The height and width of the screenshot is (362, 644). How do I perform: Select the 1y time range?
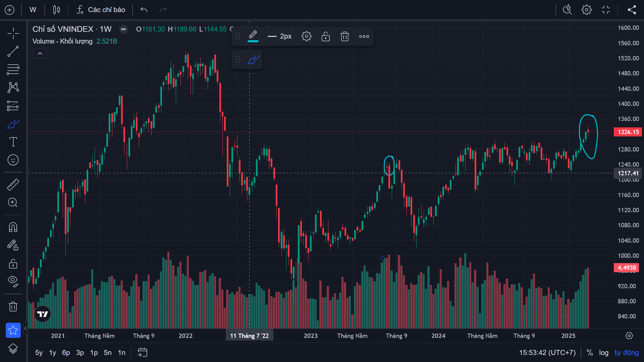tap(52, 353)
